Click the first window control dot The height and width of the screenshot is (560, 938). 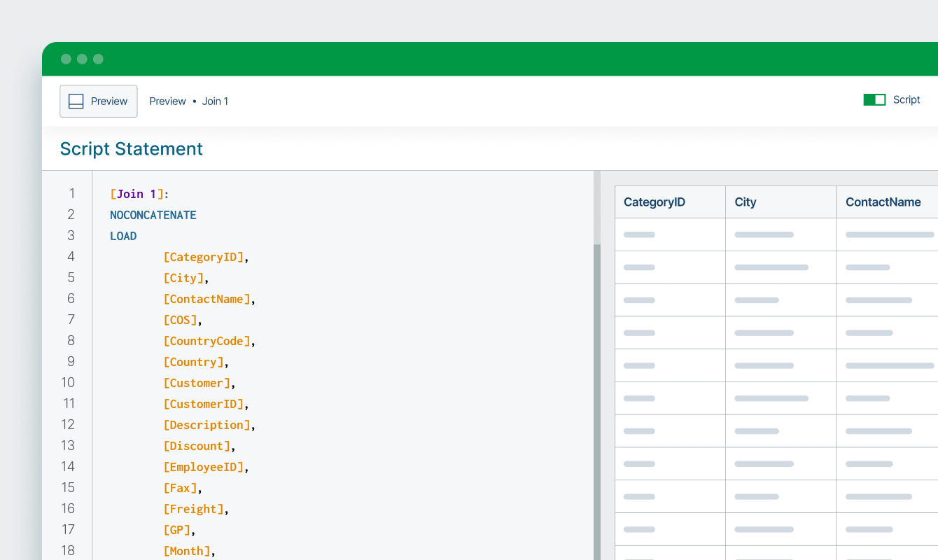tap(66, 59)
